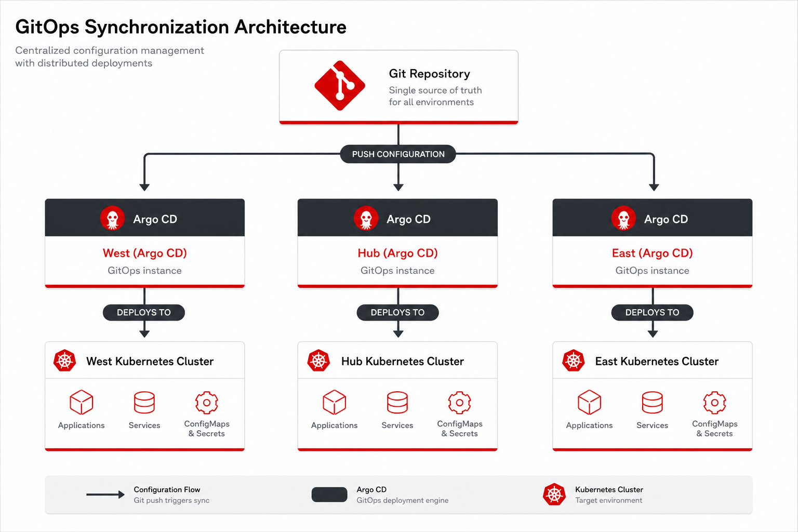Click the DEPLOYS TO pill under the West card
798x532 pixels.
coord(144,312)
